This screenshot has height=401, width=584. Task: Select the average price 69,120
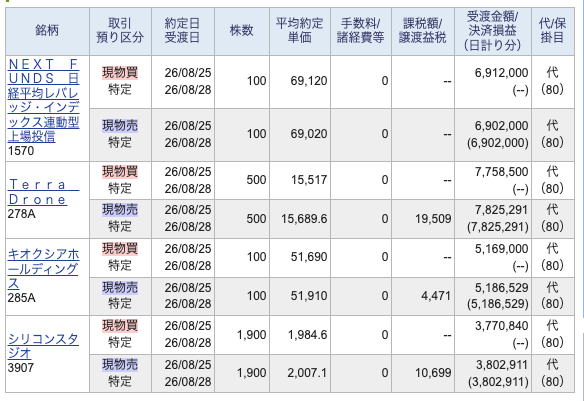pyautogui.click(x=309, y=81)
